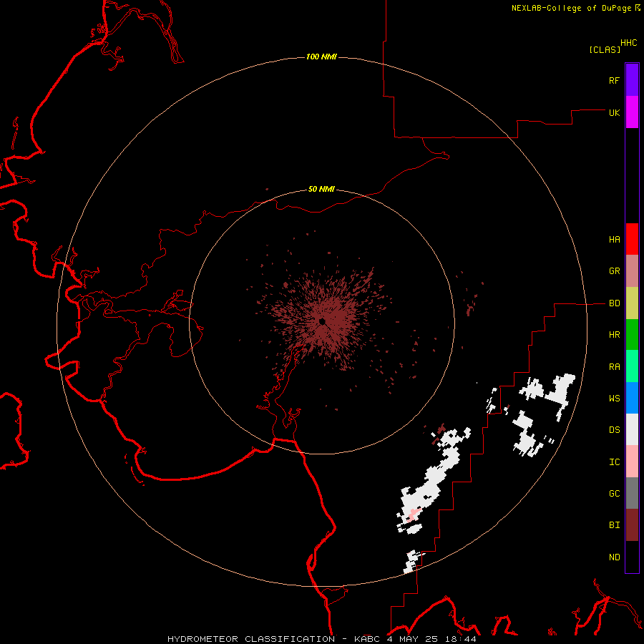Click the IC legend label
The image size is (644, 644).
[x=614, y=462]
